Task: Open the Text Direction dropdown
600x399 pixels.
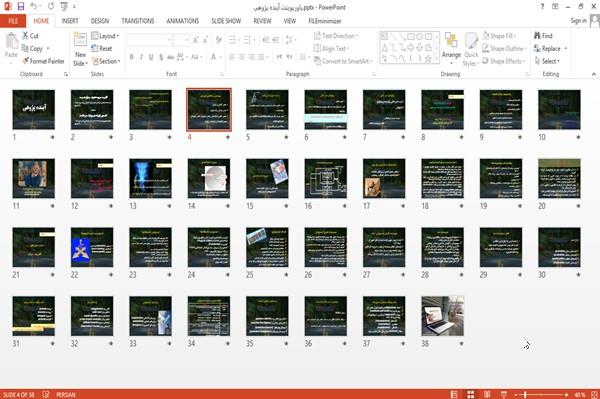Action: (336, 36)
